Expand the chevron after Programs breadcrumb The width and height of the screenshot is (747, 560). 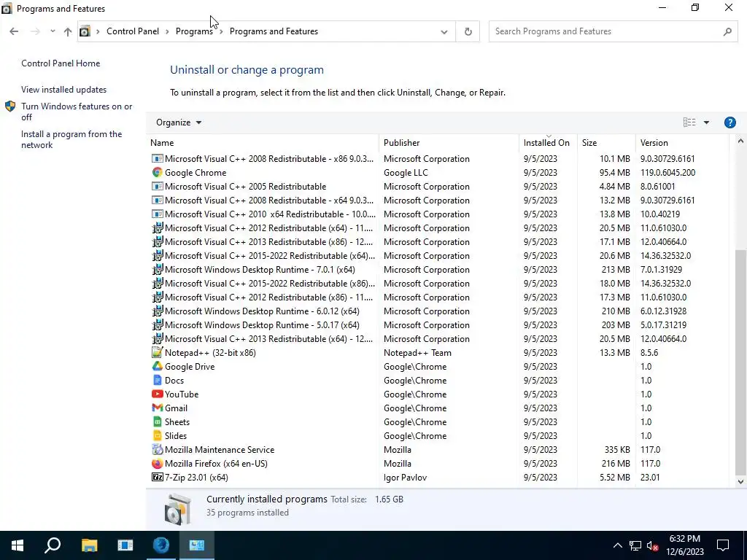coord(222,31)
